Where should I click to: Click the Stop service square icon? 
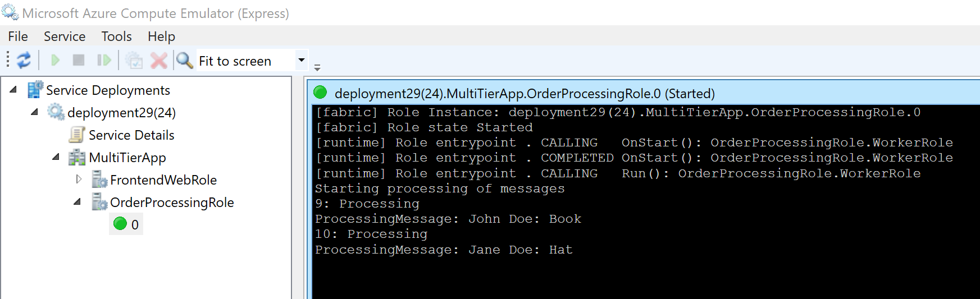79,60
